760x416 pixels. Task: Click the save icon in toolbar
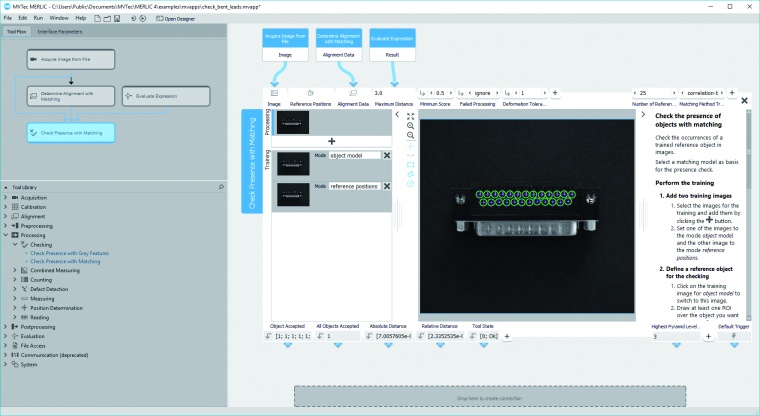point(118,19)
